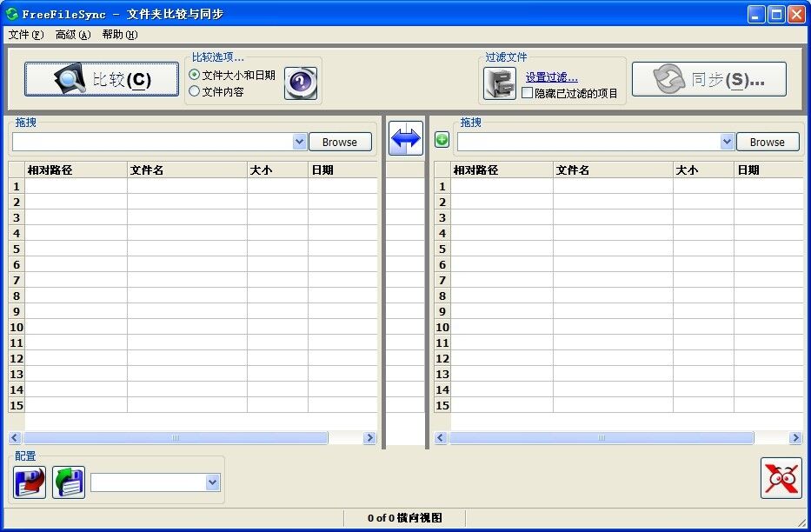Select row 15 header in left grid
The height and width of the screenshot is (532, 811).
17,405
